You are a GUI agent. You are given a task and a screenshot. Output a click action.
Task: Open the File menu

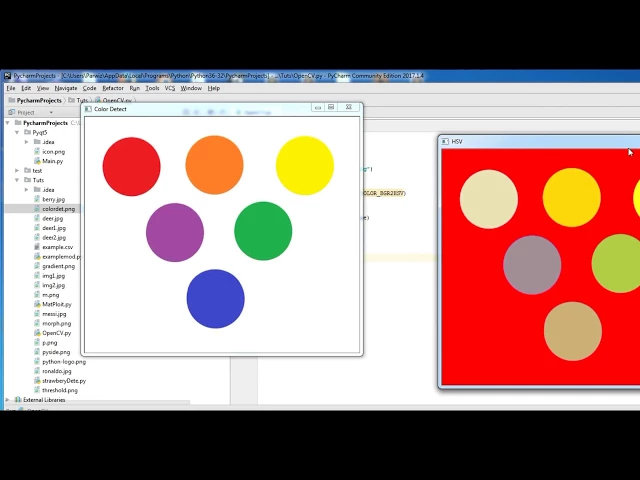(x=11, y=88)
